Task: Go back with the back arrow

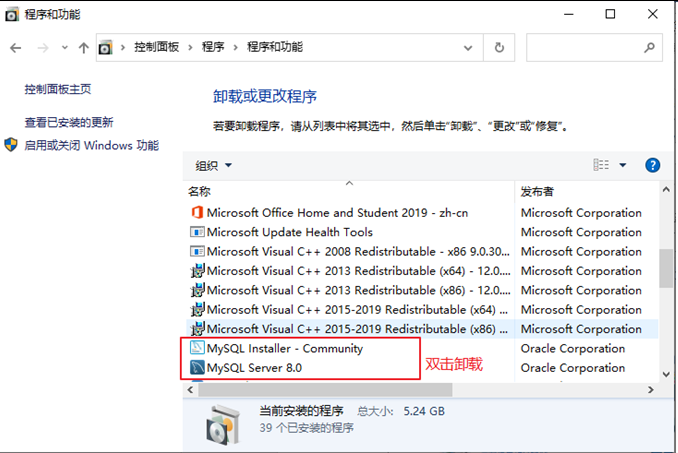Action: (16, 48)
